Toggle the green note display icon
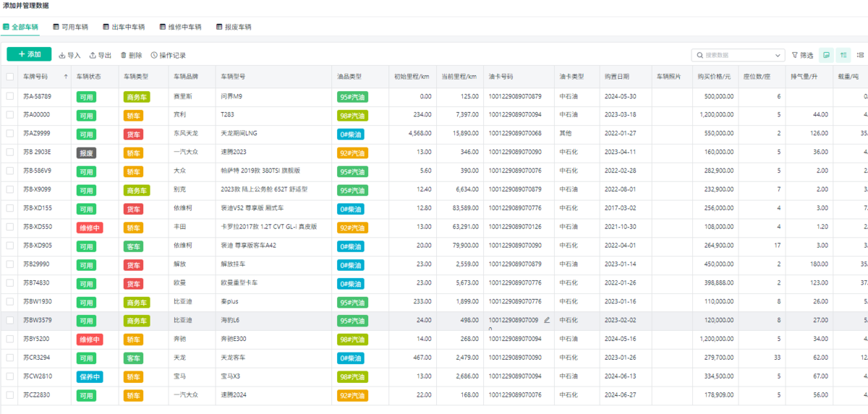 point(826,55)
